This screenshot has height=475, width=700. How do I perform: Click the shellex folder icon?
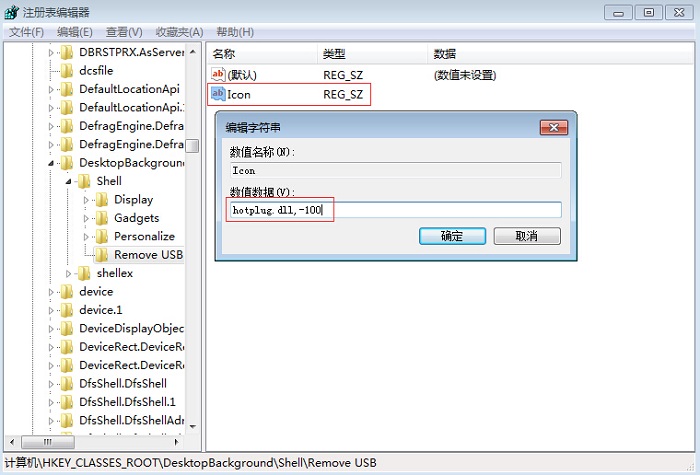pos(84,273)
